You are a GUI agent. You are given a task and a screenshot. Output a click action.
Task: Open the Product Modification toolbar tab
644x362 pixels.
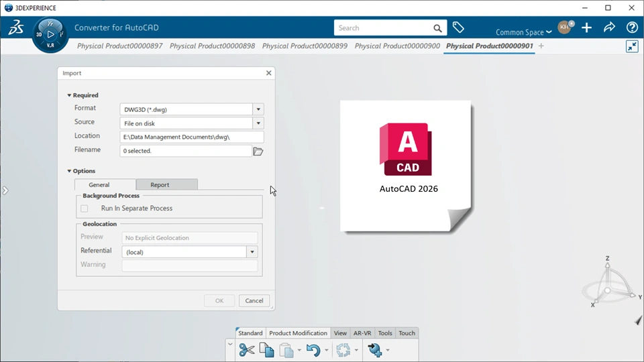click(298, 333)
